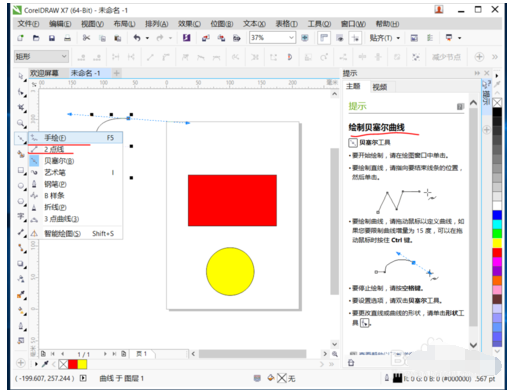Viewport: 509px width, 390px height.
Task: Switch to the 欢迎屏幕 document tab
Action: tap(44, 73)
